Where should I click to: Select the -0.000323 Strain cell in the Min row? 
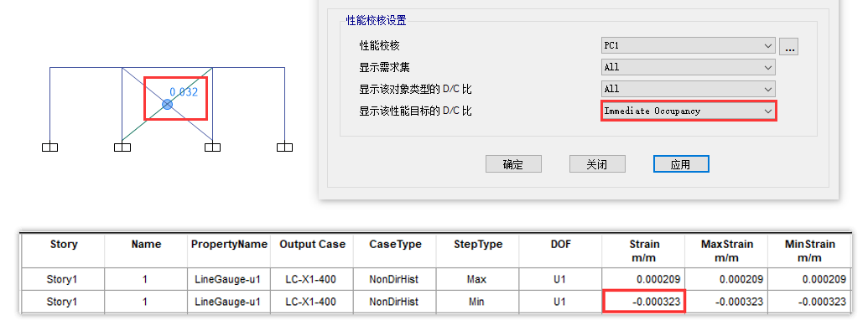click(x=644, y=302)
